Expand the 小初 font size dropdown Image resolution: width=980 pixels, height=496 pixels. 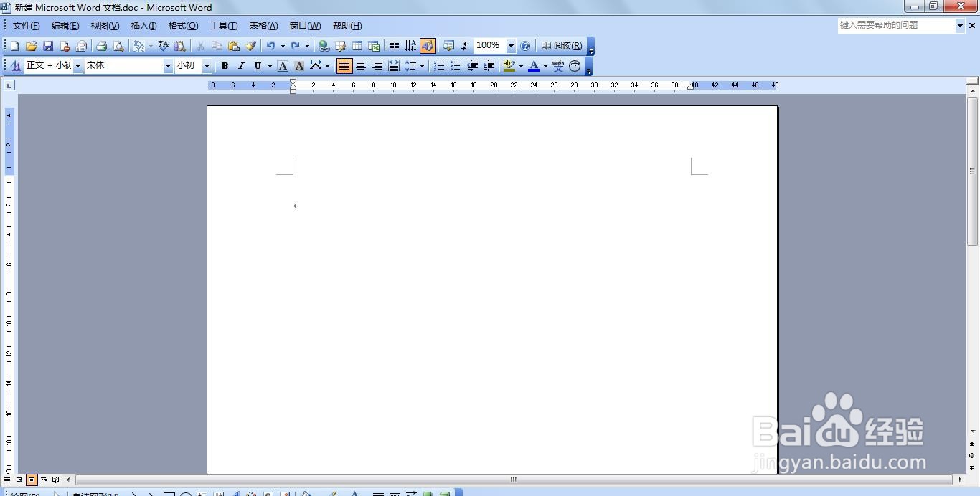pyautogui.click(x=207, y=66)
